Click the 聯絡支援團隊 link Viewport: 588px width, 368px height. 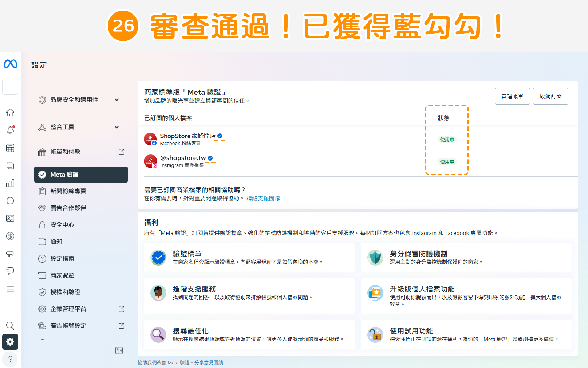tap(263, 198)
